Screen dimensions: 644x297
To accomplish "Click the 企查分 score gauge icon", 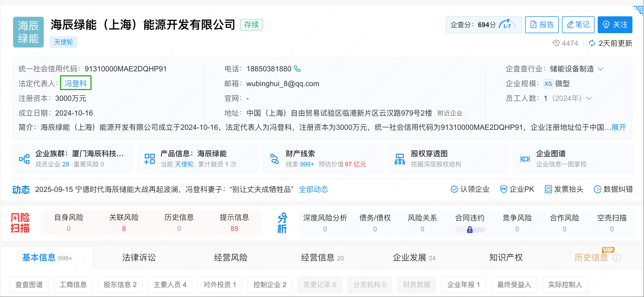I will tap(507, 24).
